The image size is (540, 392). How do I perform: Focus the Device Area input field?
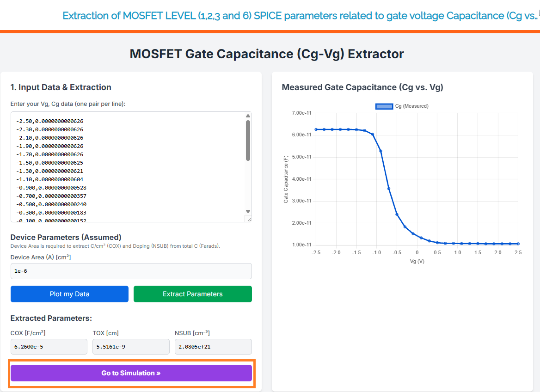coord(131,271)
